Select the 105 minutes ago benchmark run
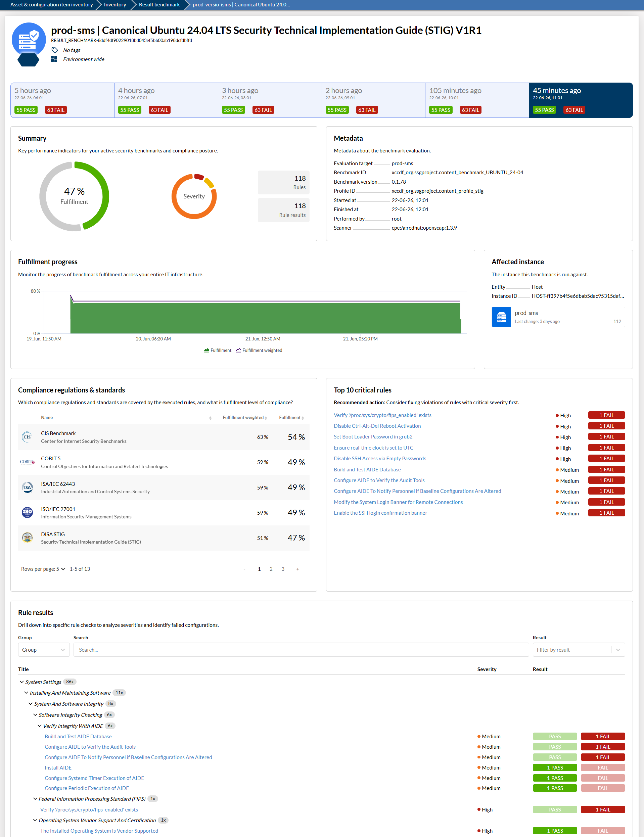 tap(477, 100)
